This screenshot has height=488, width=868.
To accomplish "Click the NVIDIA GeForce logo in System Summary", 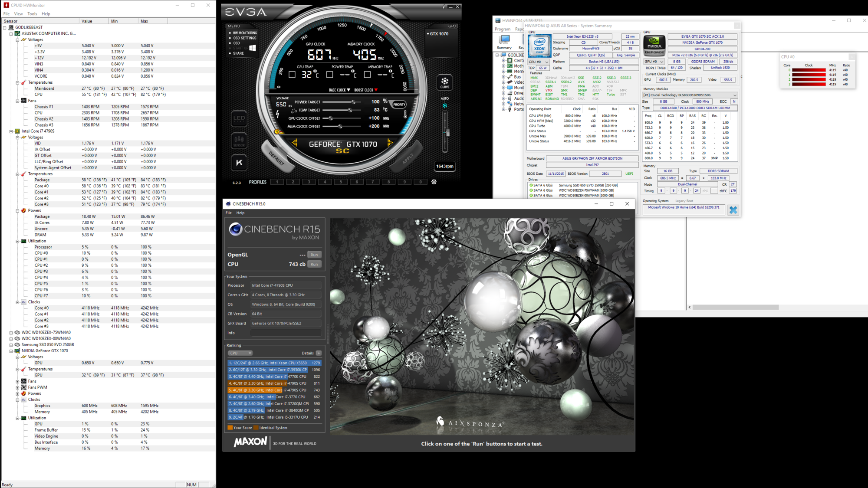I will pos(654,45).
